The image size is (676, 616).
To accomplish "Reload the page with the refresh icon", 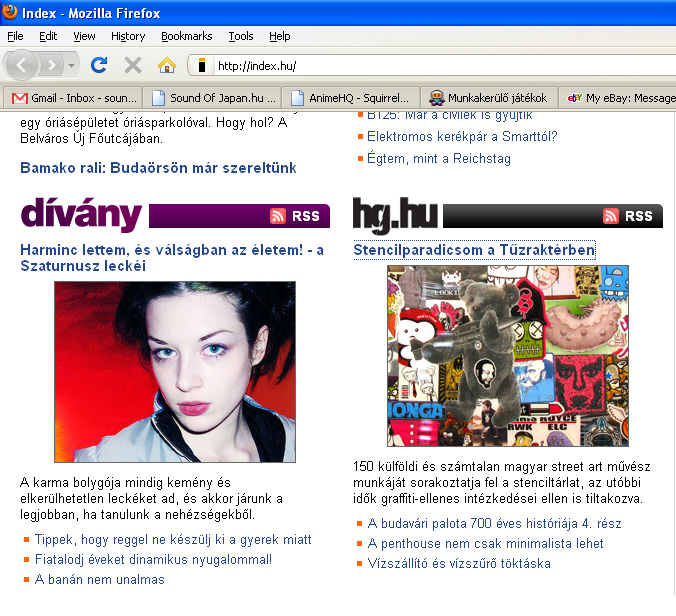I will pos(99,65).
